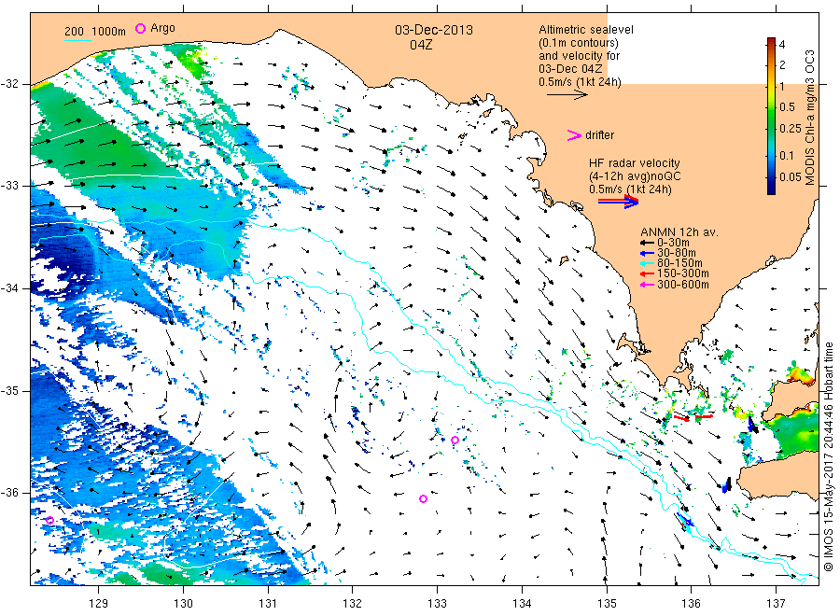Click the '(4-12h avg)noQC' text
The height and width of the screenshot is (616, 840).
click(636, 176)
